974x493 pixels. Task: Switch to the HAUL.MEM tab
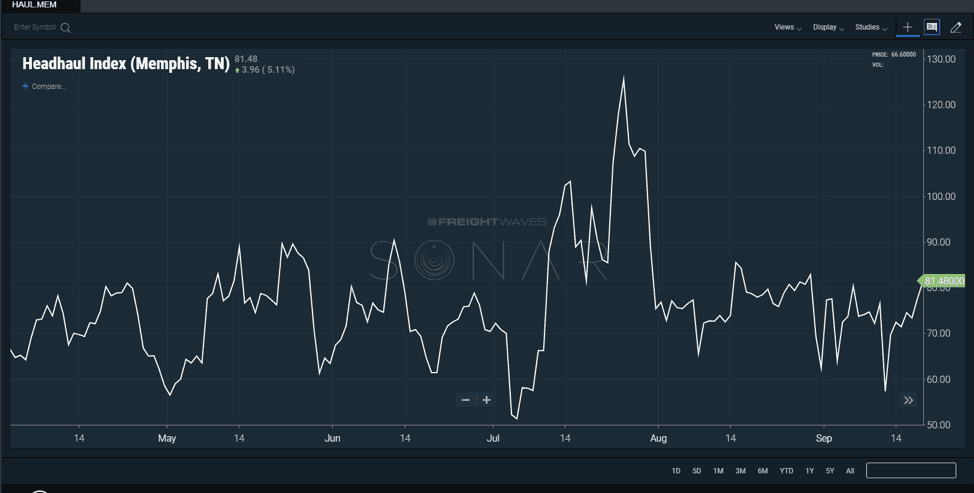[34, 5]
